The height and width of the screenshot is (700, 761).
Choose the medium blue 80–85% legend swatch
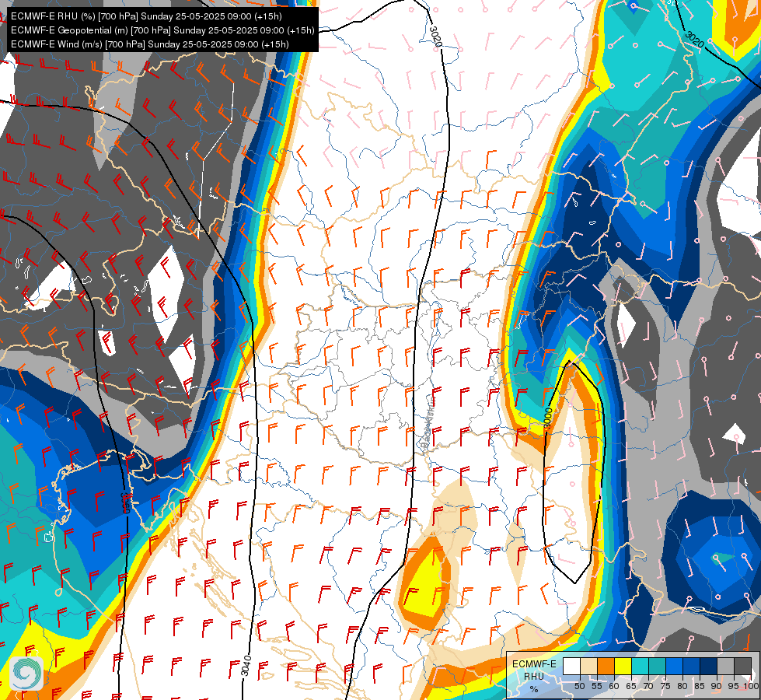(692, 666)
